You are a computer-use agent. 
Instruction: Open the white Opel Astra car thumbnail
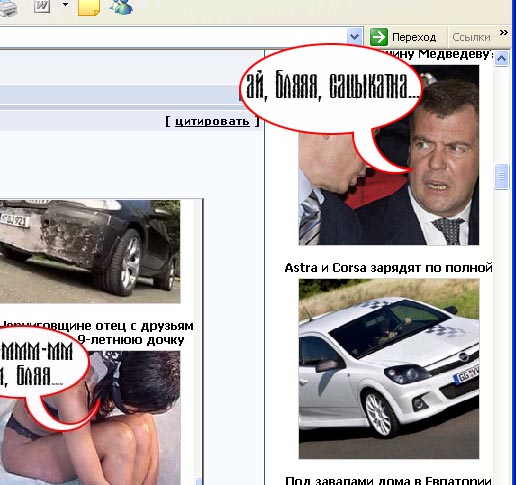pos(389,369)
